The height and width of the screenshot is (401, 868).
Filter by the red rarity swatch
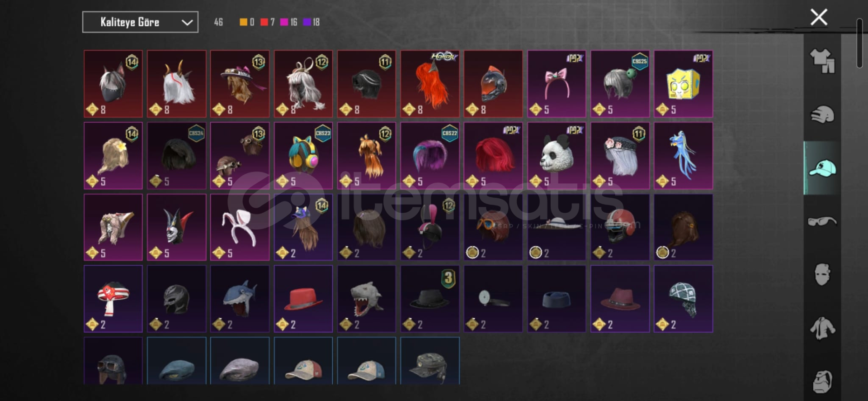[x=264, y=22]
